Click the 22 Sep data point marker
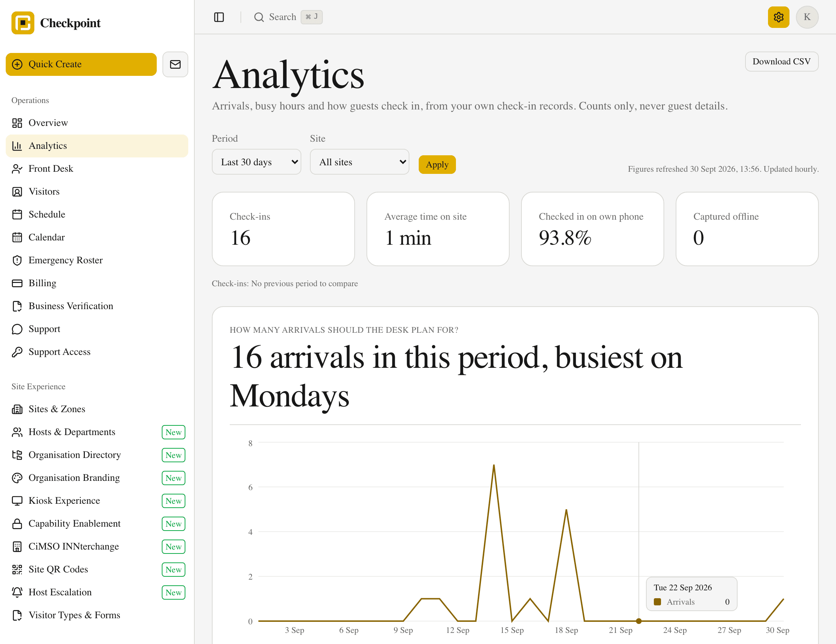 pos(638,621)
